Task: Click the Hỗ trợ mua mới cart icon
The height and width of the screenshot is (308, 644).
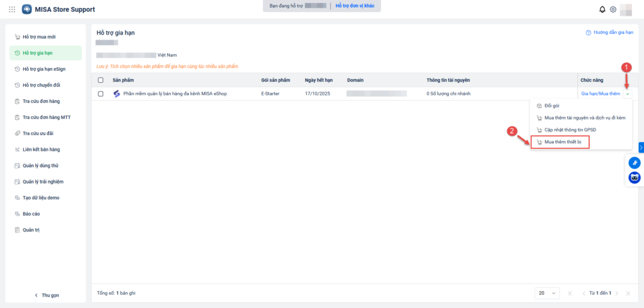Action: pyautogui.click(x=17, y=37)
